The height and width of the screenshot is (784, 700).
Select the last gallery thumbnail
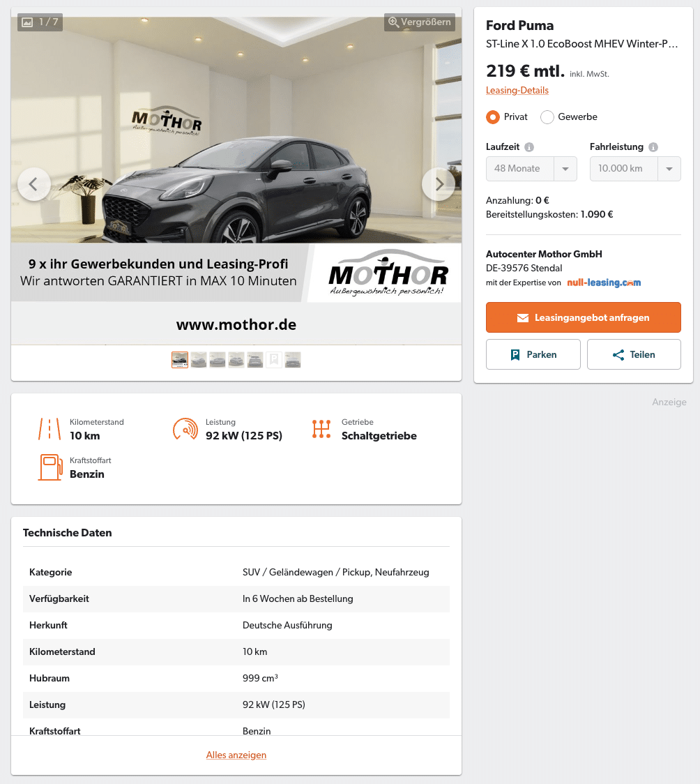coord(293,360)
